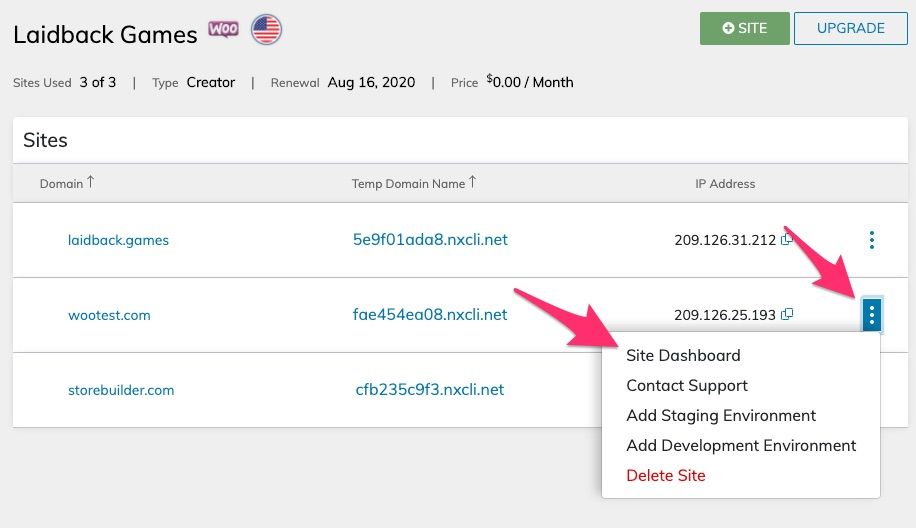Add a new site with SITE button
This screenshot has width=916, height=528.
[x=744, y=28]
